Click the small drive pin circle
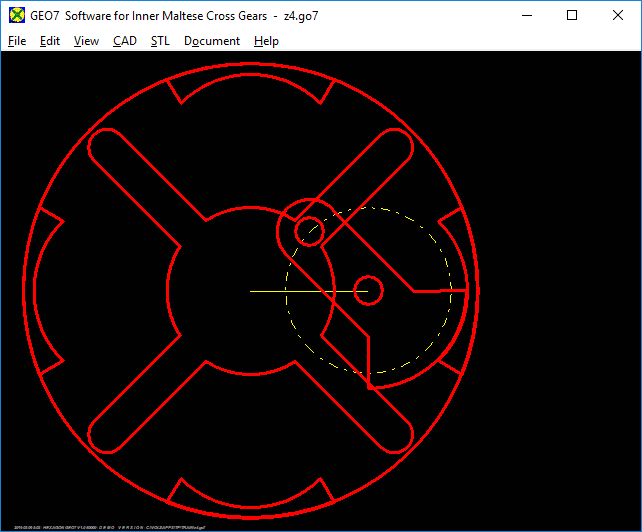 308,229
